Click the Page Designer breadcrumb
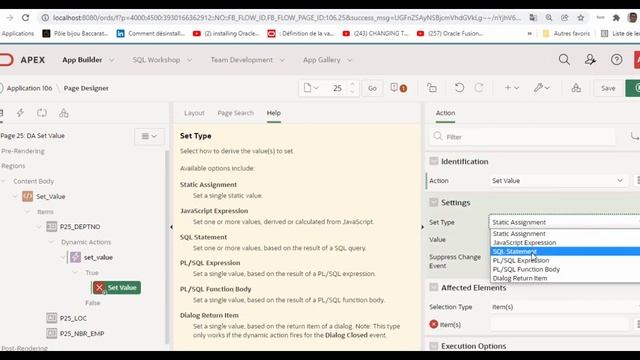Image resolution: width=640 pixels, height=360 pixels. (x=86, y=88)
